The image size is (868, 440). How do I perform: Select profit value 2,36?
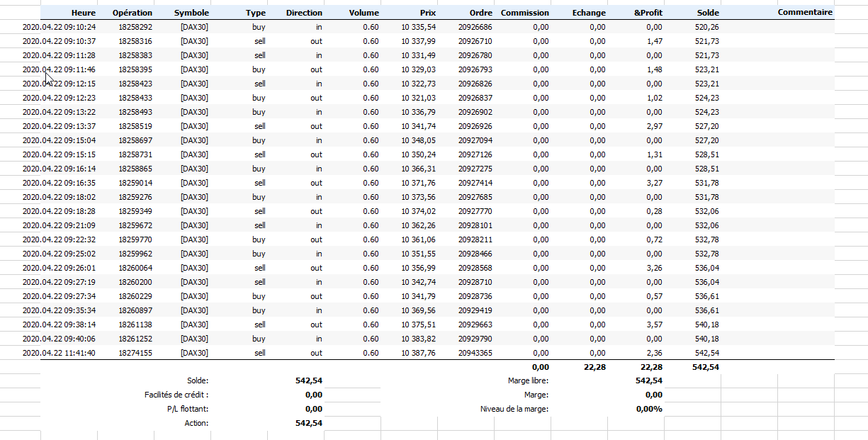[655, 353]
